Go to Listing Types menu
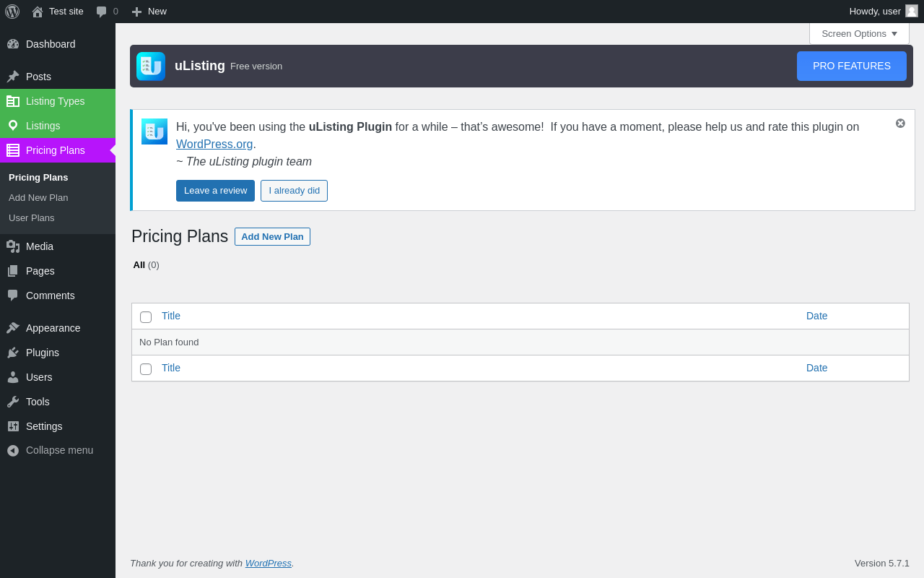This screenshot has height=578, width=924. tap(58, 101)
